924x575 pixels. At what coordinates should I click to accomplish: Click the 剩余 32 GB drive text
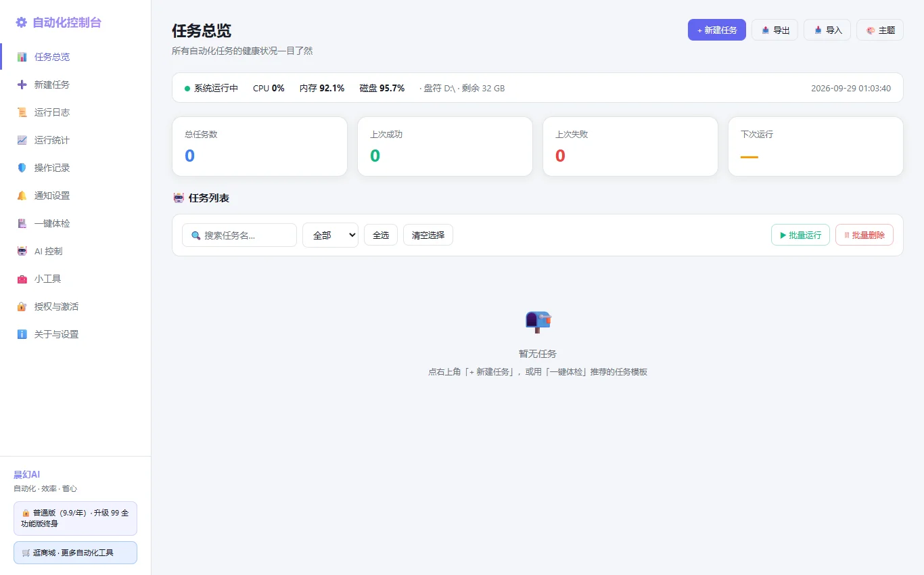[x=483, y=88]
